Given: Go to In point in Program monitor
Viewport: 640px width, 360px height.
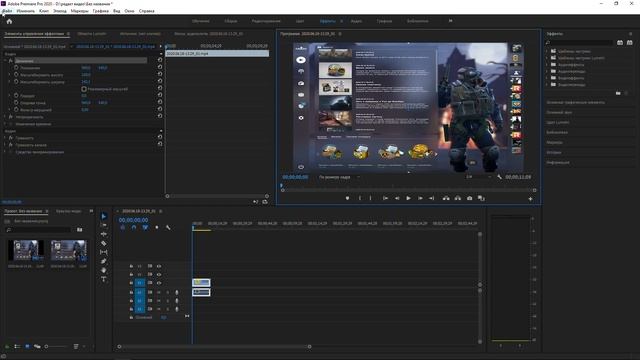Looking at the screenshot, I should tap(385, 198).
